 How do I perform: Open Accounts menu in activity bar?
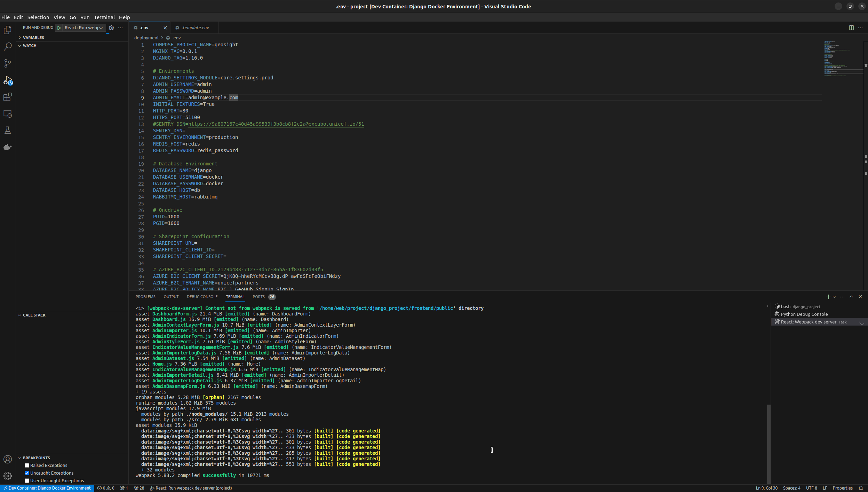pyautogui.click(x=8, y=459)
